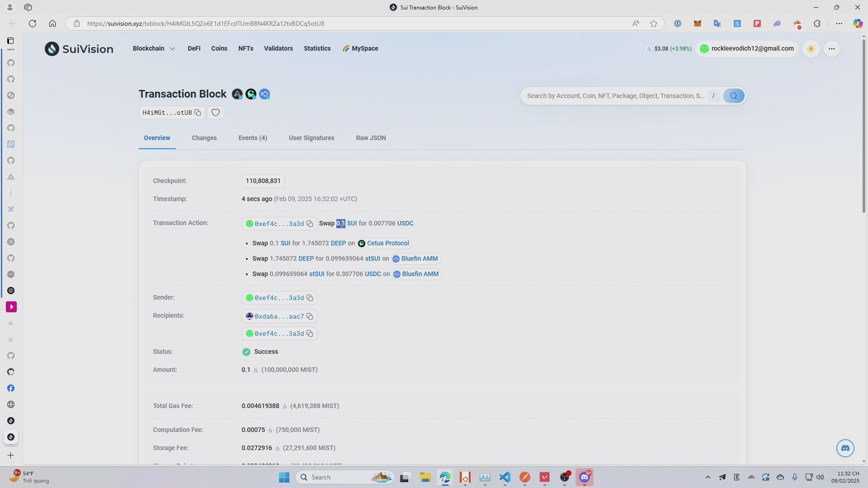The width and height of the screenshot is (868, 488).
Task: Go to browser home page
Action: (52, 23)
